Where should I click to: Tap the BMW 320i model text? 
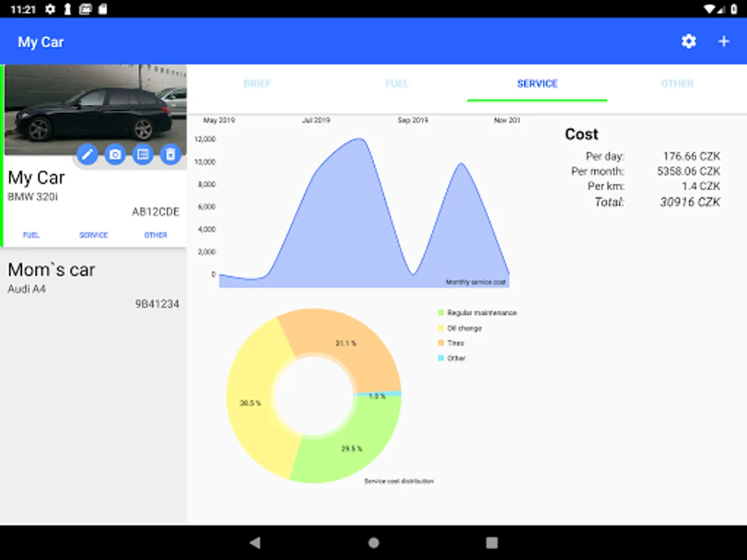click(32, 197)
